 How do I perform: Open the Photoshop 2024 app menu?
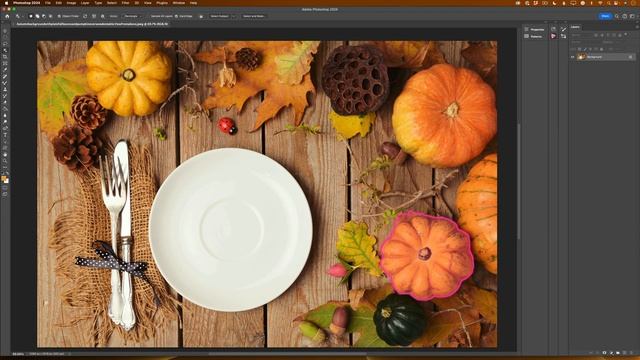(27, 3)
